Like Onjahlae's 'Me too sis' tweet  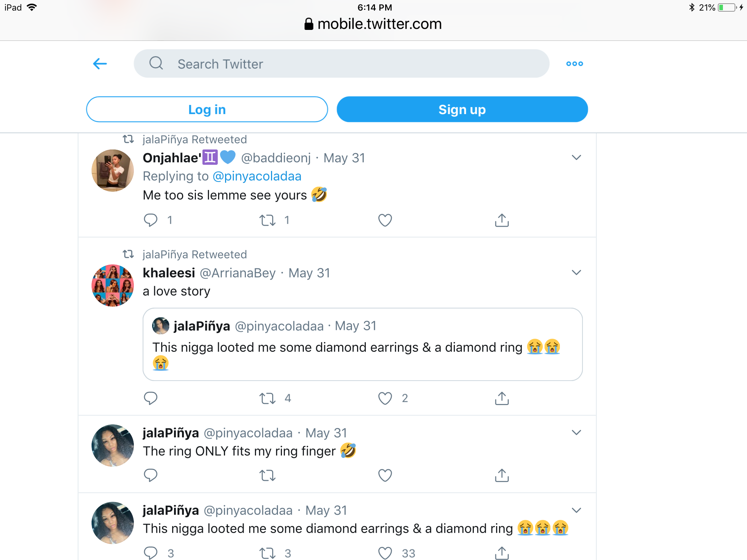pos(385,220)
